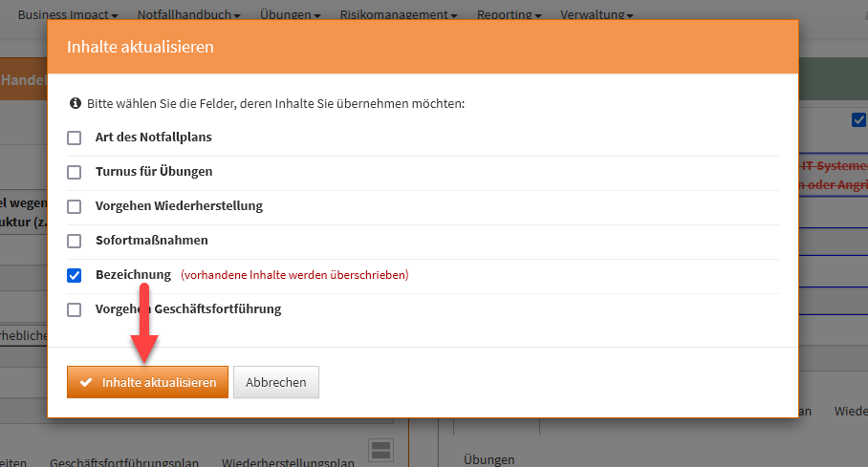Image resolution: width=868 pixels, height=467 pixels.
Task: Switch to the Wiederherstellungsplan tab
Action: (288, 462)
